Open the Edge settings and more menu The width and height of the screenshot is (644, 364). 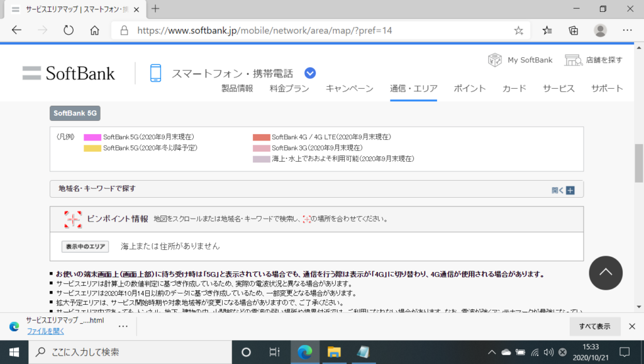pyautogui.click(x=627, y=30)
